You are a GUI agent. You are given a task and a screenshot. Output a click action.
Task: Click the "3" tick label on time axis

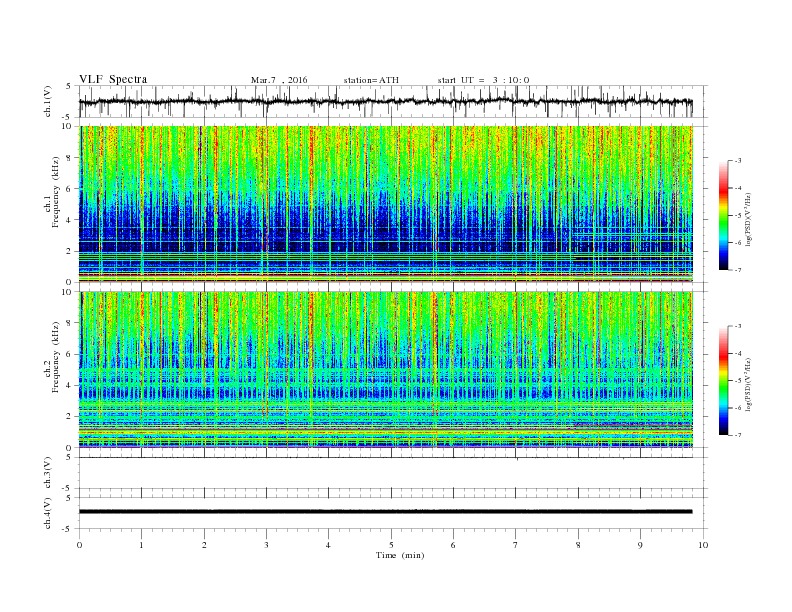coord(266,545)
